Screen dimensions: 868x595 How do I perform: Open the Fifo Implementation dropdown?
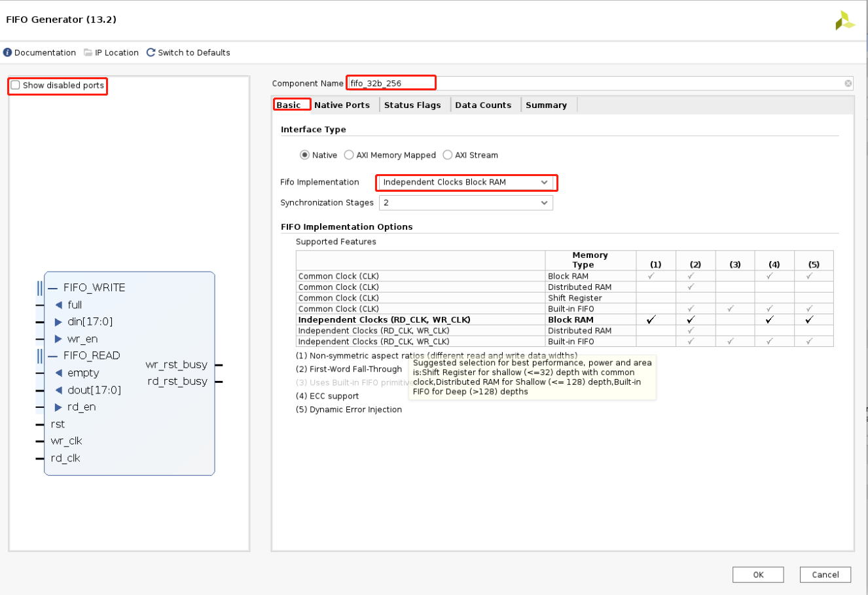pyautogui.click(x=544, y=183)
